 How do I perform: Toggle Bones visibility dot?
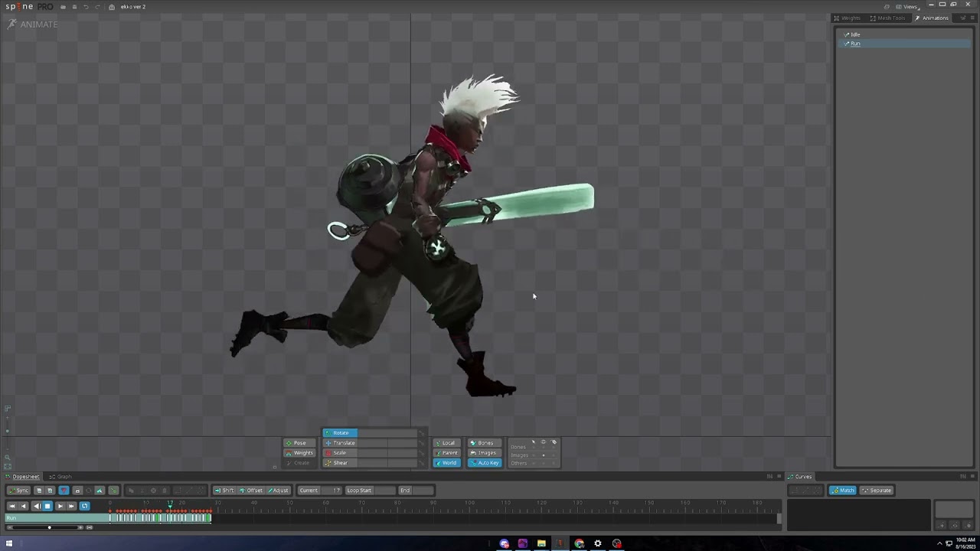[x=544, y=448]
